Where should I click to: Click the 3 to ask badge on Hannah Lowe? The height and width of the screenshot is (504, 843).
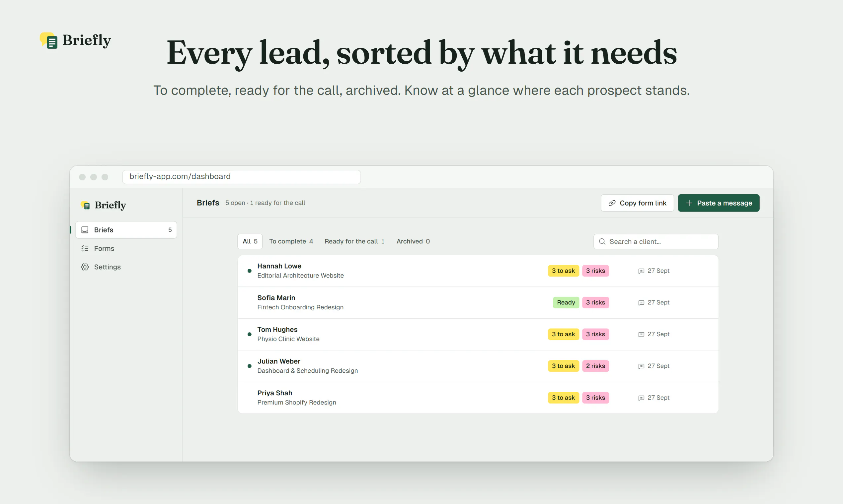click(563, 271)
